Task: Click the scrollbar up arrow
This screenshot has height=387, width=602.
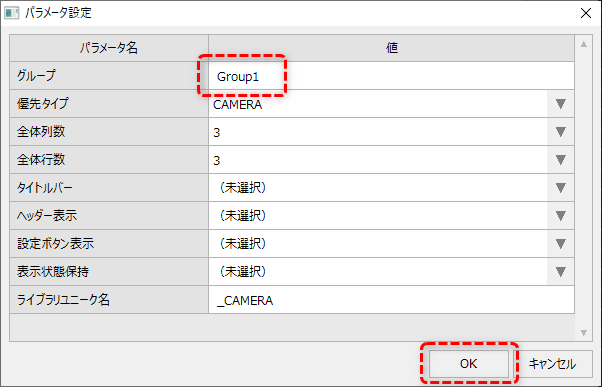Action: [x=584, y=45]
